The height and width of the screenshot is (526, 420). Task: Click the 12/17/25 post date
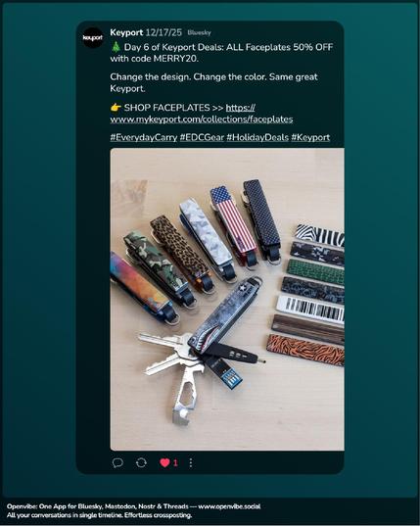163,32
